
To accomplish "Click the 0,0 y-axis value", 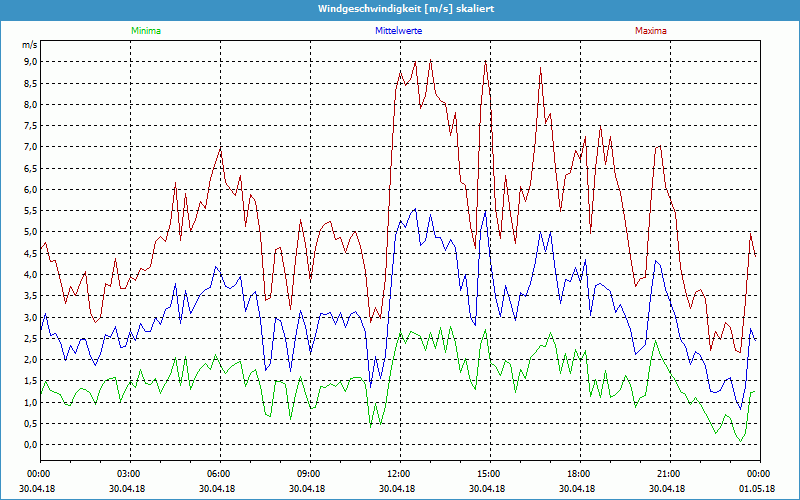I will point(31,445).
